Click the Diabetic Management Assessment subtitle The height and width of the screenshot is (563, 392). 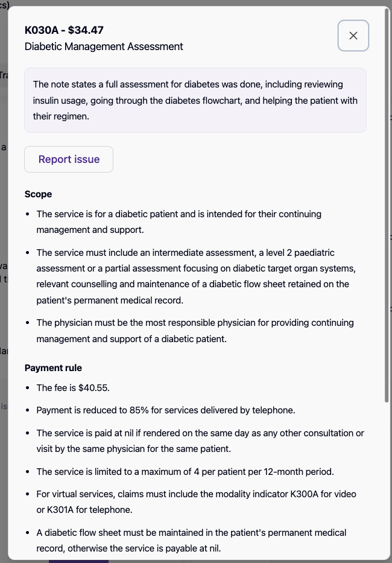[x=104, y=46]
